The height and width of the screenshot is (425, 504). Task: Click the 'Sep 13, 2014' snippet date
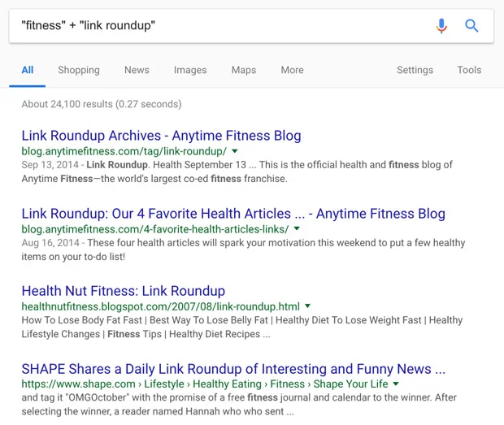[x=50, y=165]
